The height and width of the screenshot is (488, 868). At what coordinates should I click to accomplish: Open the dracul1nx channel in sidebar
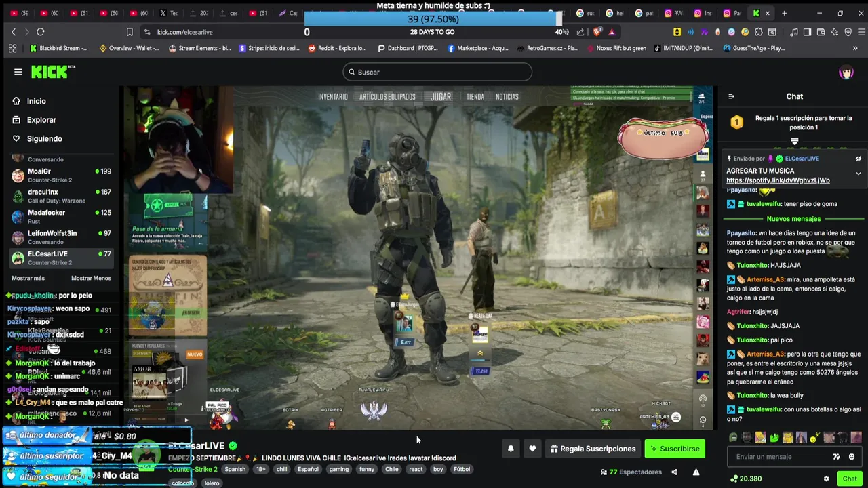coord(61,196)
